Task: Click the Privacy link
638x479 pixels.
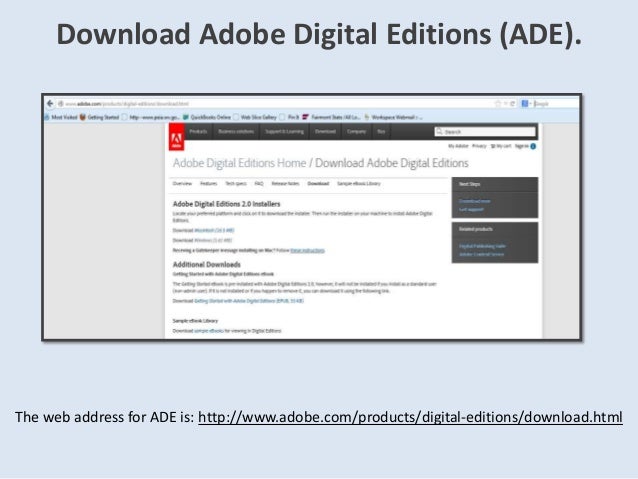Action: pyautogui.click(x=479, y=146)
